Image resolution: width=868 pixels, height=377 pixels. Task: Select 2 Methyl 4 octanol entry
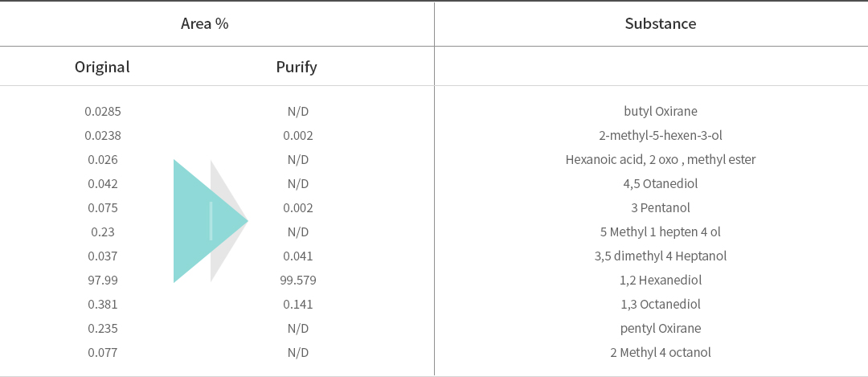pyautogui.click(x=661, y=353)
